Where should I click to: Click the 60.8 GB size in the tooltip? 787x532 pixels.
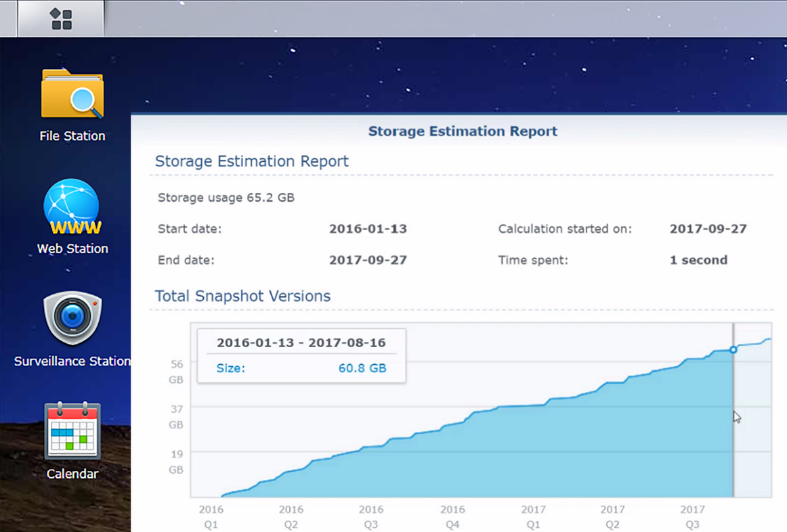[x=362, y=368]
